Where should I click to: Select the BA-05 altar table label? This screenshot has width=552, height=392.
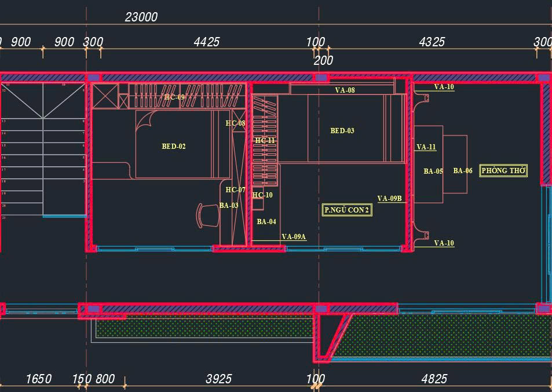(x=433, y=171)
